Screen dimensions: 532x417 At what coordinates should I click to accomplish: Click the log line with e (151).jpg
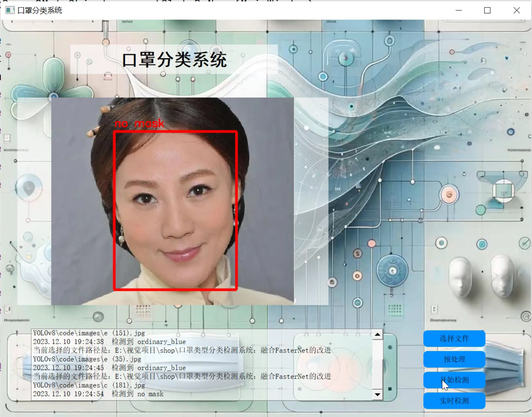pyautogui.click(x=89, y=333)
